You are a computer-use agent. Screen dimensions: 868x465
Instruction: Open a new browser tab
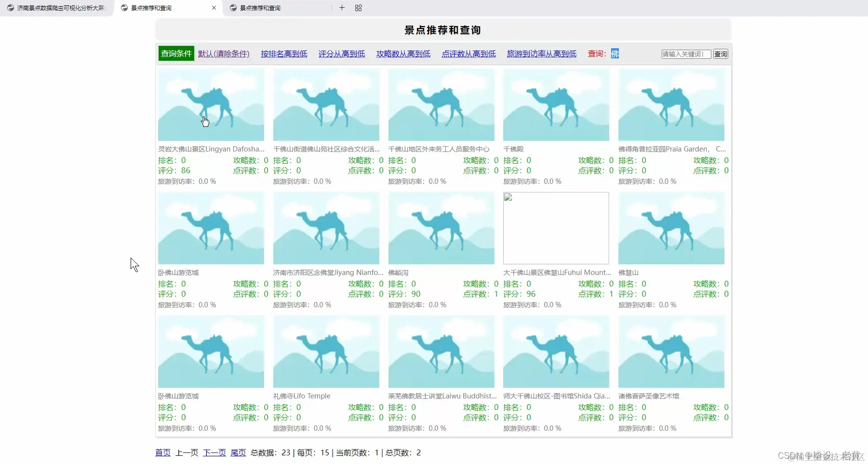(x=342, y=8)
